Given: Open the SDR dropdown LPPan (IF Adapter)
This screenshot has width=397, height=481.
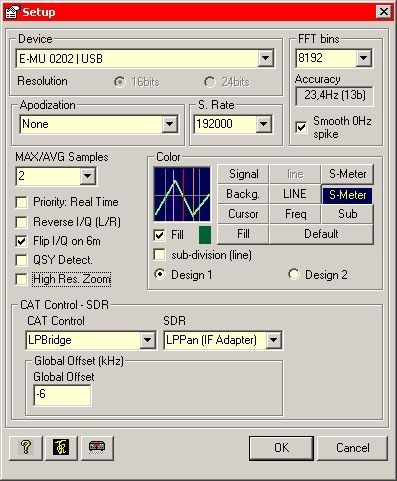Looking at the screenshot, I should (x=273, y=340).
